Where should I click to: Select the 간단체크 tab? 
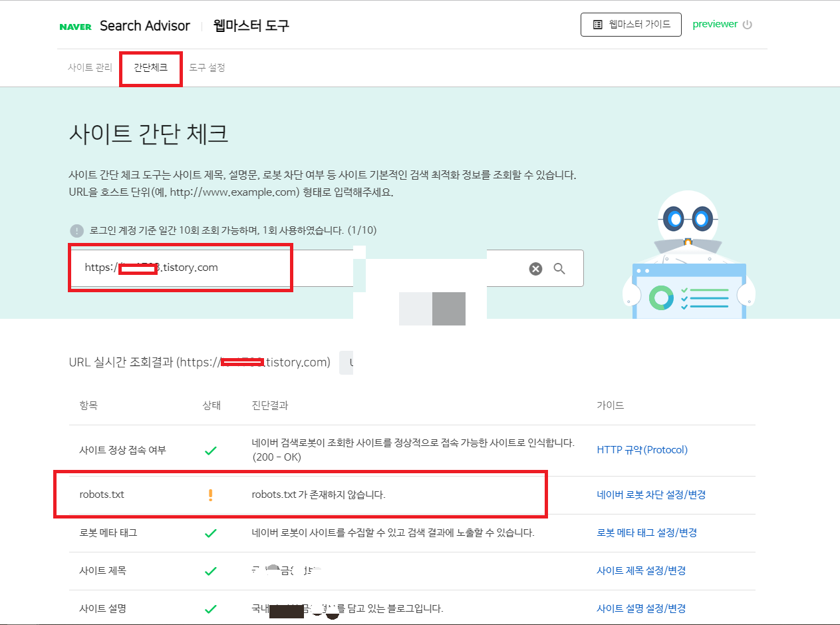150,68
